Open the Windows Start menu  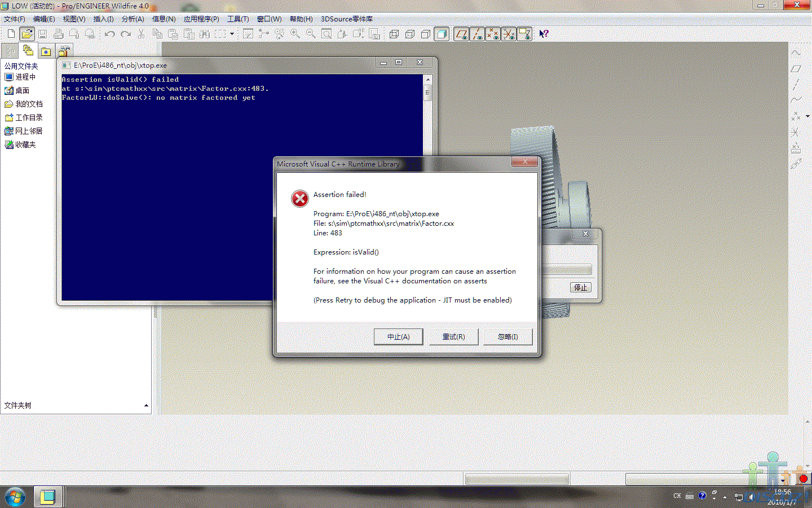tap(15, 497)
